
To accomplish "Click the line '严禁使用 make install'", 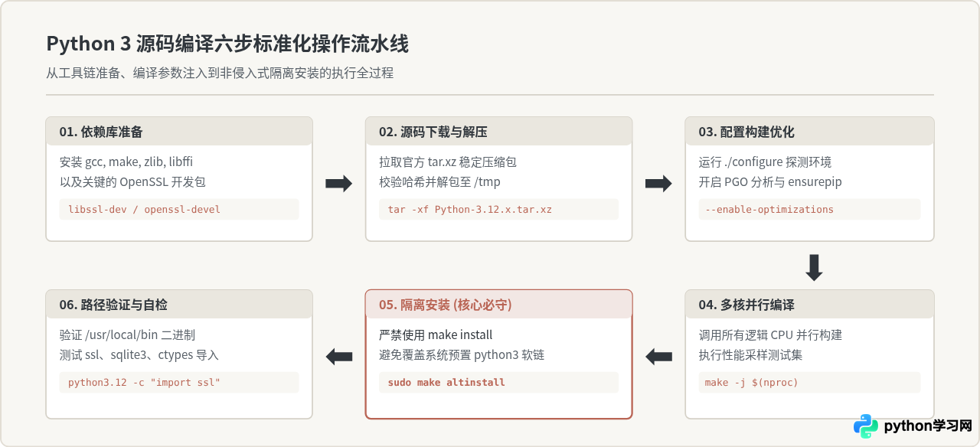I will tap(436, 335).
